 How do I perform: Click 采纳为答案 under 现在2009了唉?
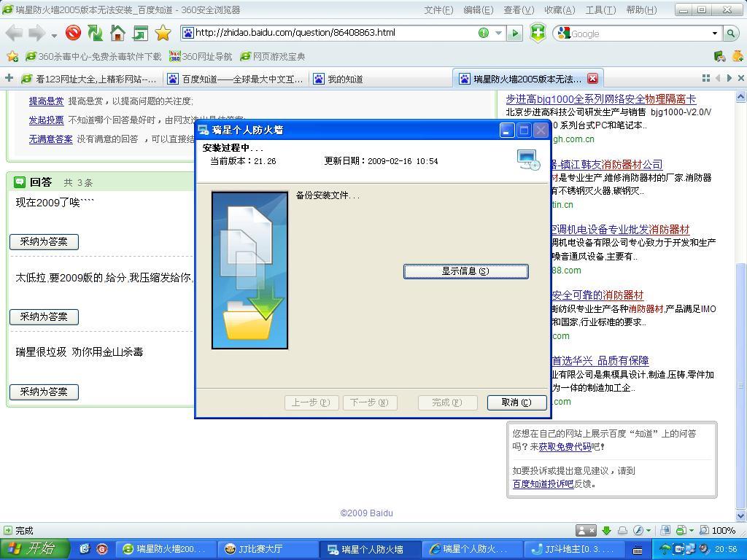pos(44,242)
